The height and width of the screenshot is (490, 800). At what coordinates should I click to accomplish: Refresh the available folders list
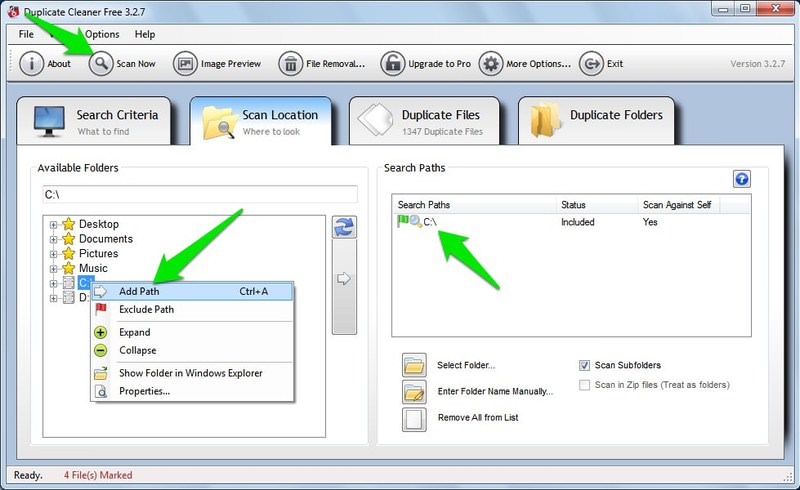[x=344, y=227]
